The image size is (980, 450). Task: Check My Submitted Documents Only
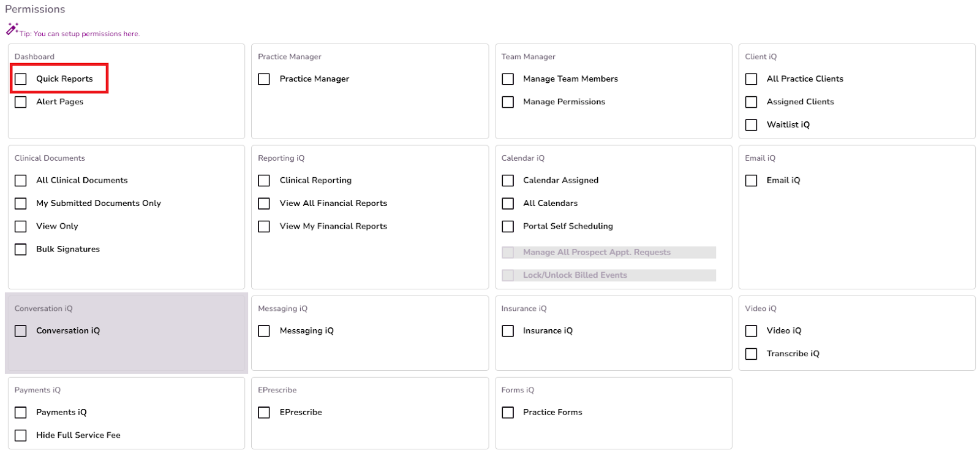coord(21,204)
